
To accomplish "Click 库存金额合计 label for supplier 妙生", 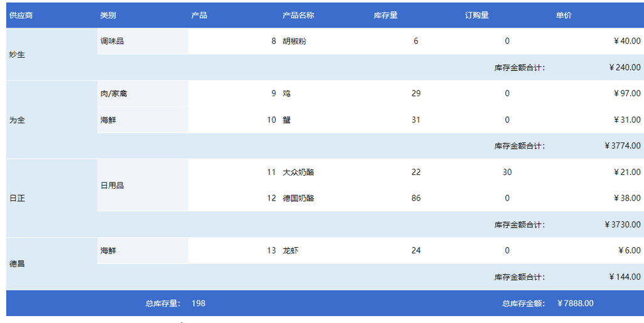I will tap(520, 68).
